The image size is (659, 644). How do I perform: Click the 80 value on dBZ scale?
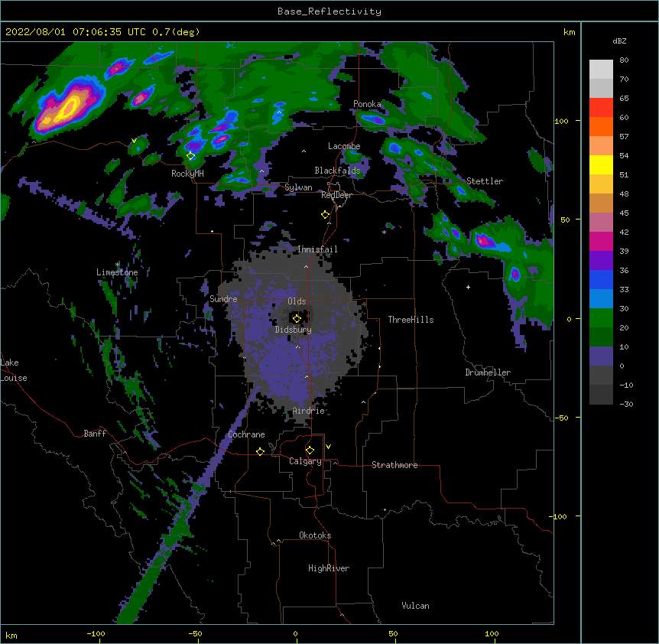624,60
